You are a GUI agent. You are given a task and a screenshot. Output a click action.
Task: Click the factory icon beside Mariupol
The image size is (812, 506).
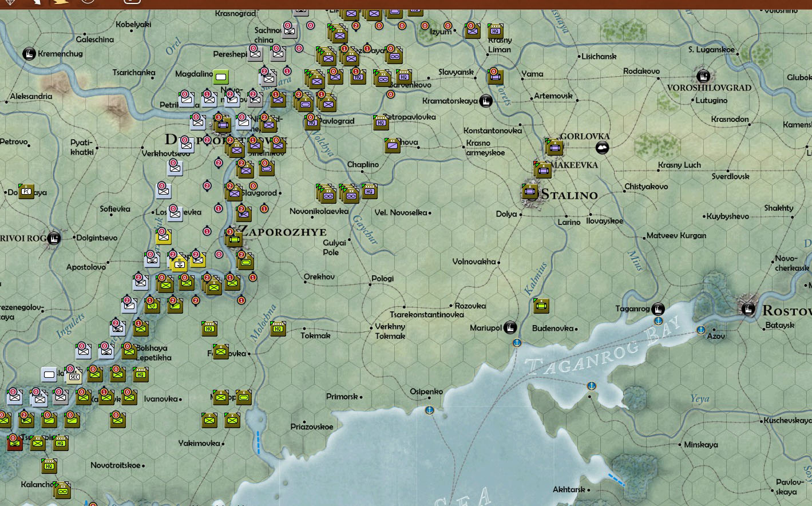[x=510, y=327]
